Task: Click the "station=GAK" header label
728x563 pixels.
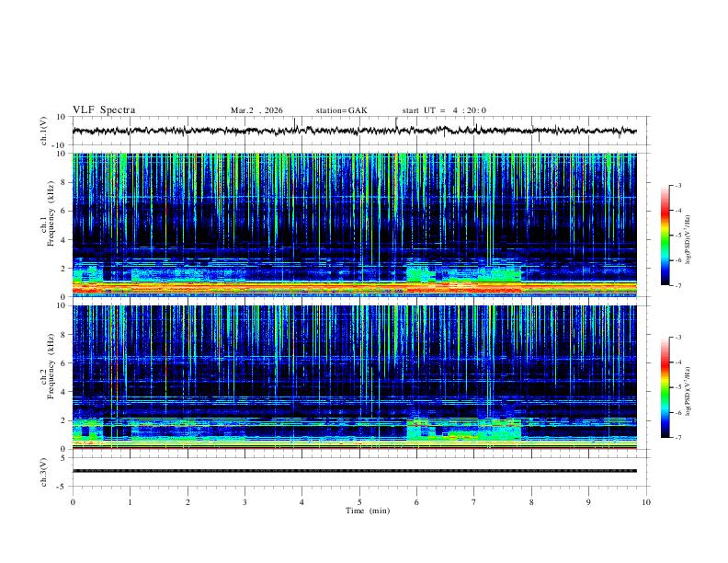Action: 341,110
